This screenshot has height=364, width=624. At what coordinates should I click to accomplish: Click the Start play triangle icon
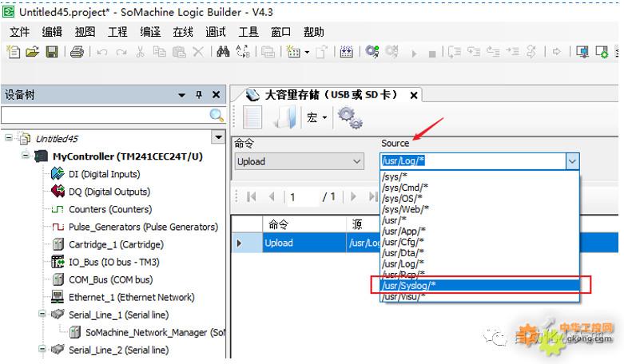tap(415, 53)
